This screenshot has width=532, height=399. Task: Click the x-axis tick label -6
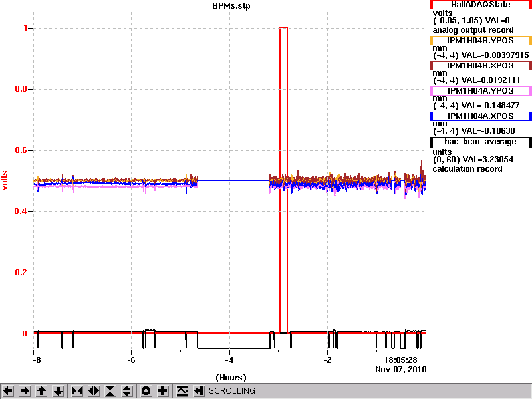[x=131, y=360]
